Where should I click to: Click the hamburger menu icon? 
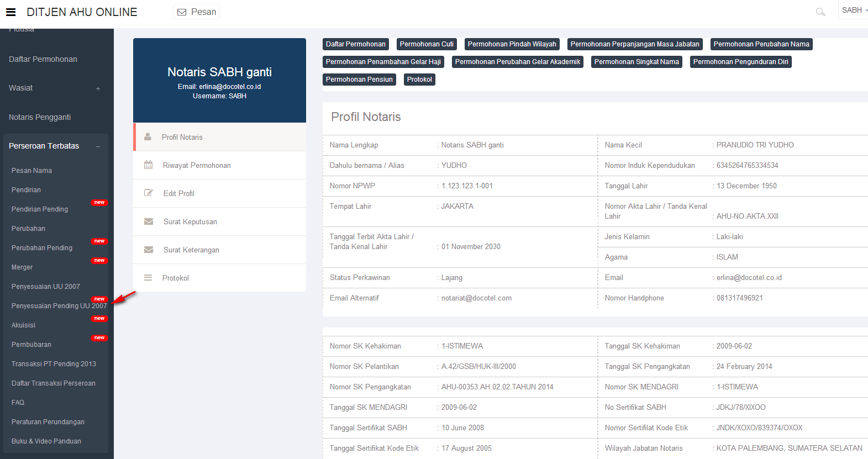[x=10, y=12]
